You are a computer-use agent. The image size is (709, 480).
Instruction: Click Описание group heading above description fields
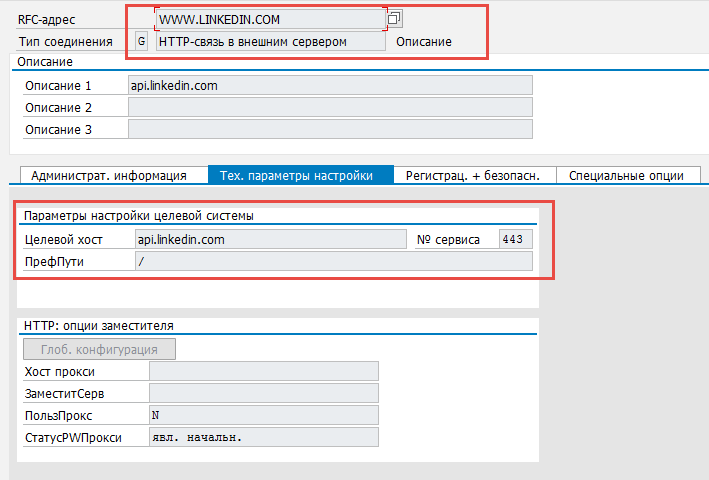point(45,62)
